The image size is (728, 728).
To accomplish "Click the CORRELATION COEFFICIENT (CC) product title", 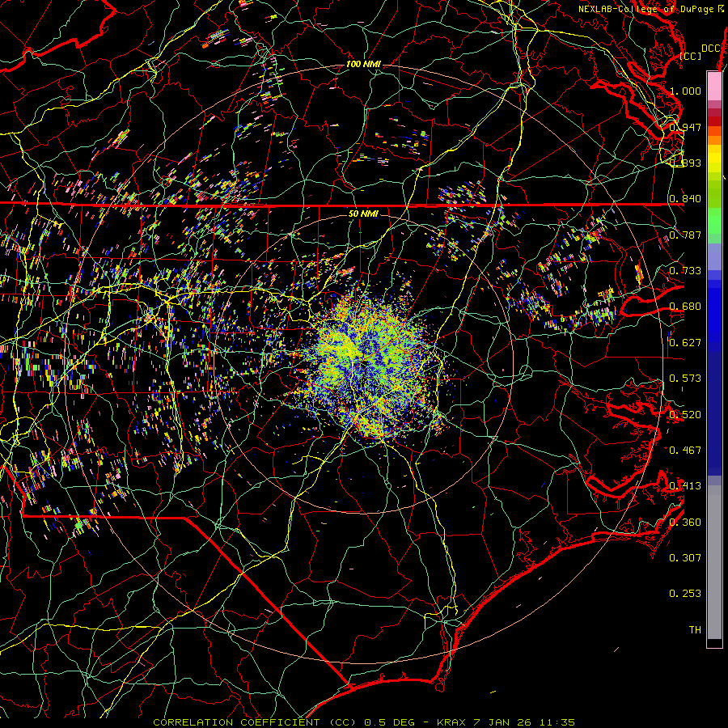I will 255,722.
